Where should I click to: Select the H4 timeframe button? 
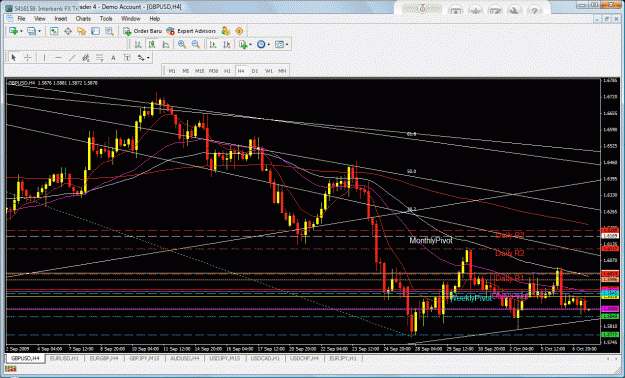coord(241,71)
